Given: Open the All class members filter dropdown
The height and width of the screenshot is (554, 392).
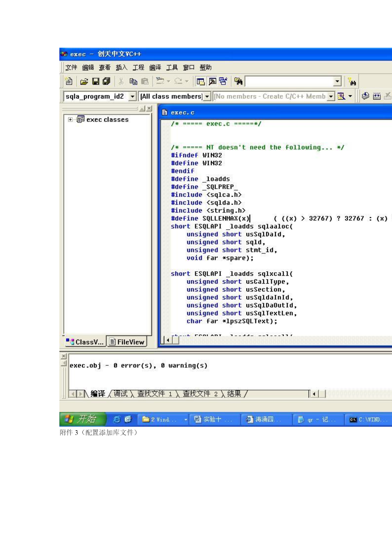Looking at the screenshot, I should 207,96.
